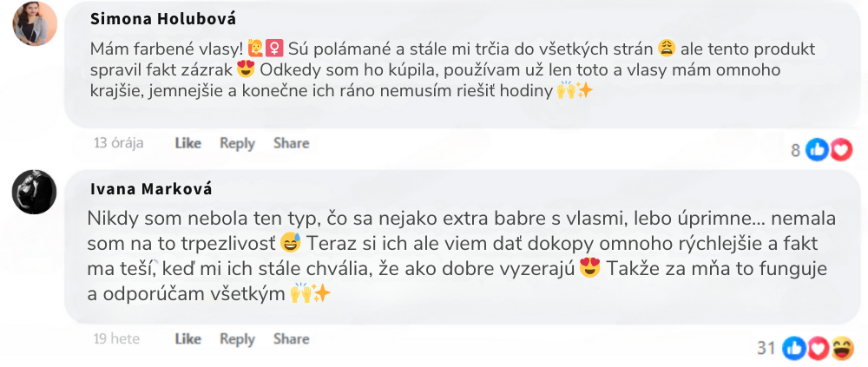
Task: Share Ivana Marková's comment
Action: click(291, 339)
